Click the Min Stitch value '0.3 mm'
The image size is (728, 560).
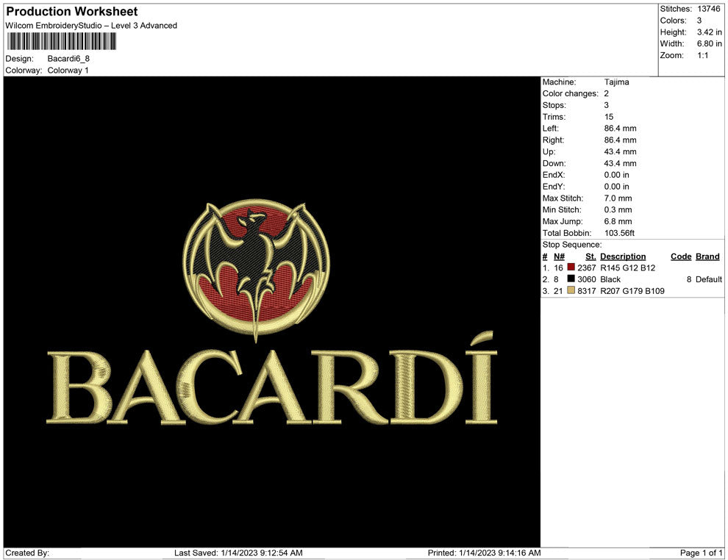[x=618, y=209]
